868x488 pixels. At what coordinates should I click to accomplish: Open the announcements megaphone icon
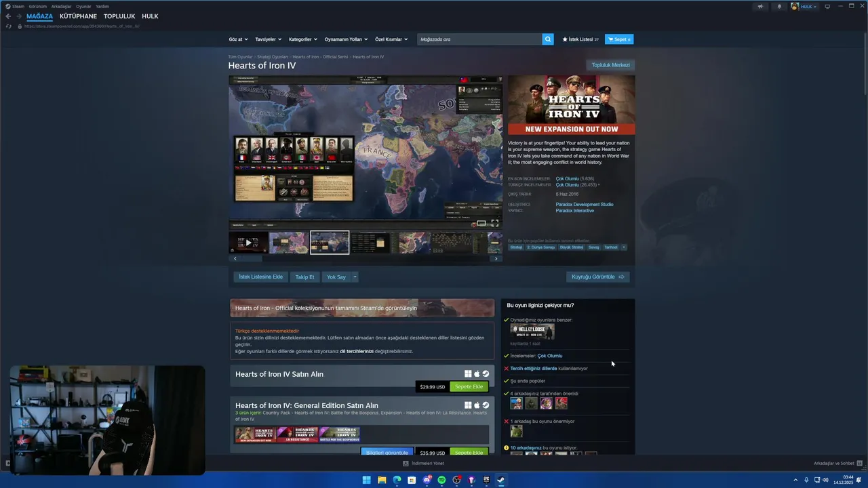(x=760, y=6)
